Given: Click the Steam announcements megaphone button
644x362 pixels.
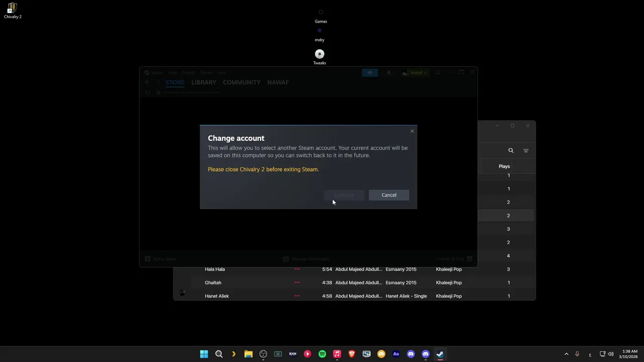Looking at the screenshot, I should pyautogui.click(x=370, y=72).
